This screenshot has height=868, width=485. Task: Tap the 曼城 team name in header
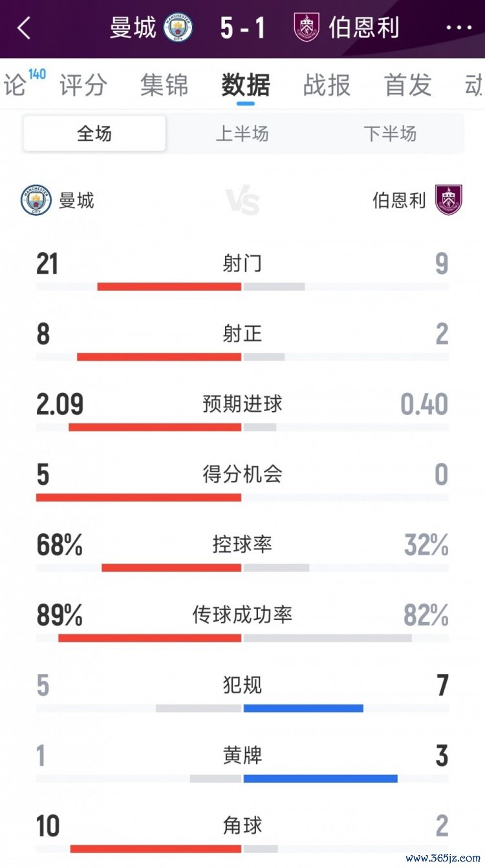133,28
